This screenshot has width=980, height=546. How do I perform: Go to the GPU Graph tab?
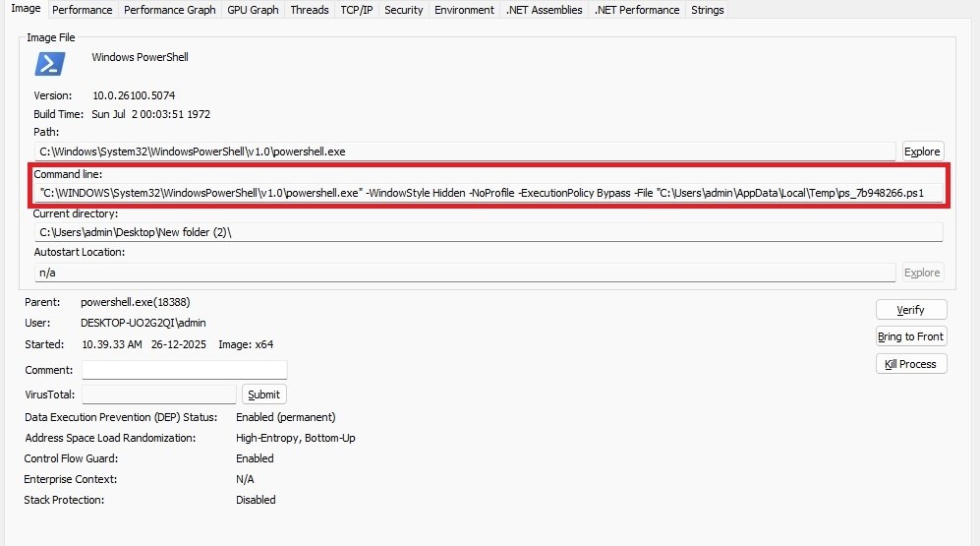pos(253,10)
